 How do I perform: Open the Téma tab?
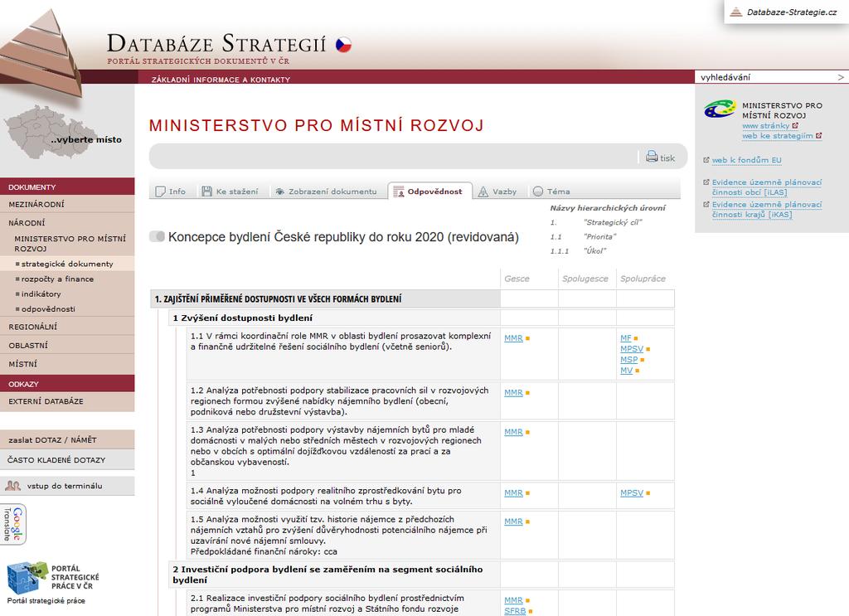click(551, 192)
